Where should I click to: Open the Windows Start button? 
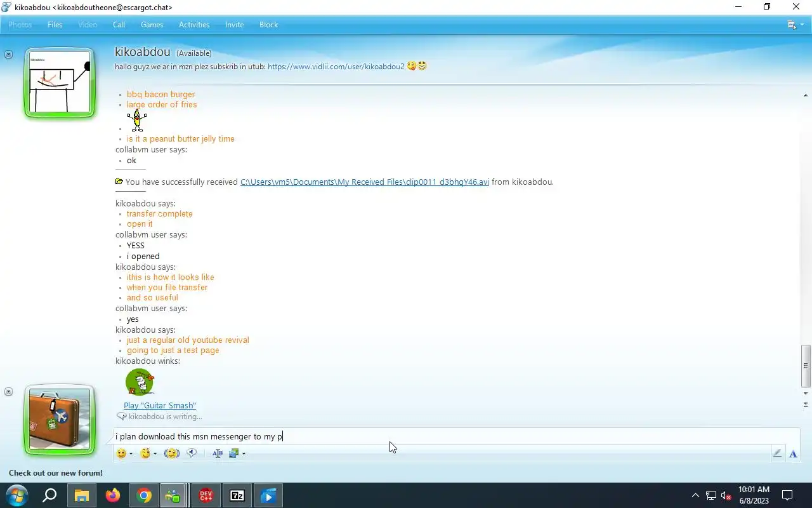(17, 495)
